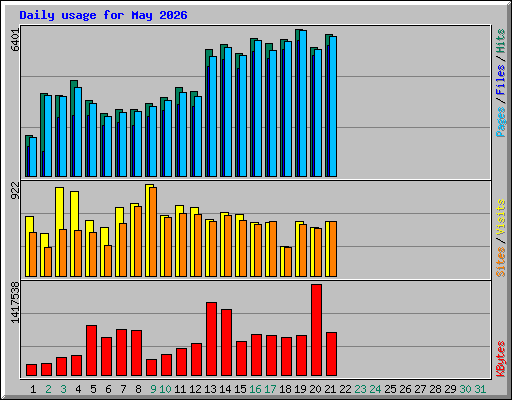The width and height of the screenshot is (512, 400).
Task: Click the Pages legend label
Action: pyautogui.click(x=500, y=122)
